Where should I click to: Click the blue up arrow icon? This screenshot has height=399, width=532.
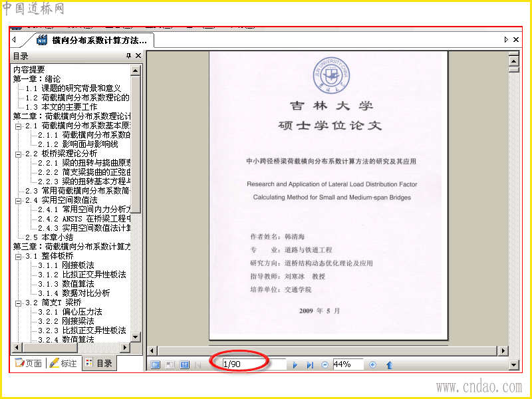coord(390,364)
